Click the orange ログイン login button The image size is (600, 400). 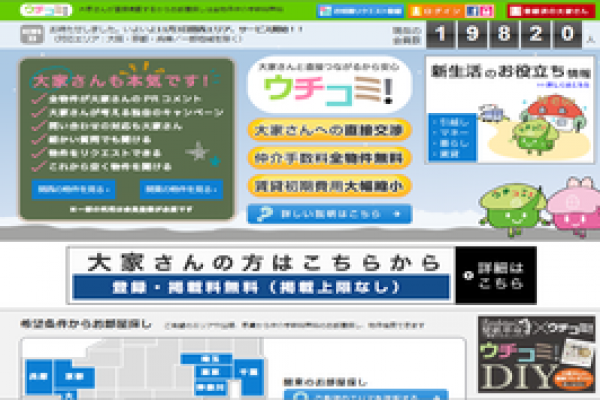coord(437,11)
